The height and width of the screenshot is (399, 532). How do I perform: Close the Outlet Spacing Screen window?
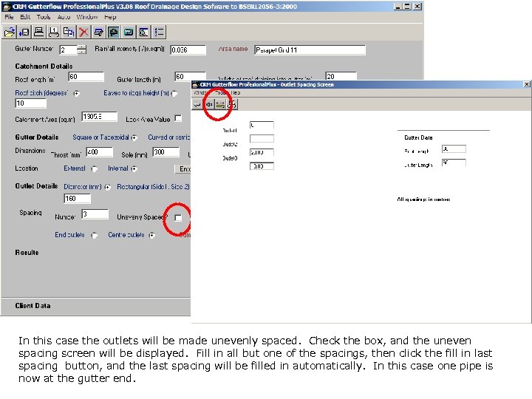pos(527,84)
